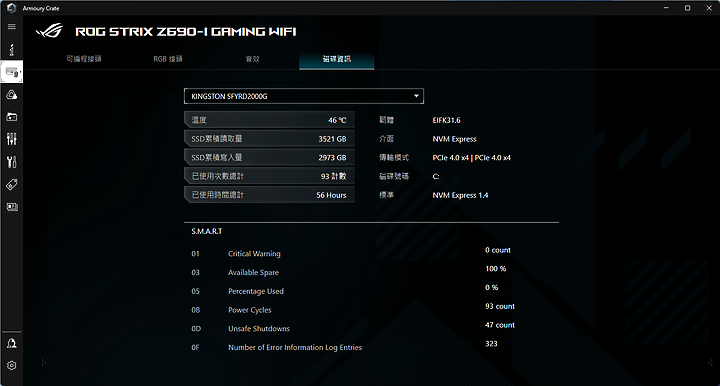
Task: Open the Game Library sidebar icon
Action: [x=11, y=117]
